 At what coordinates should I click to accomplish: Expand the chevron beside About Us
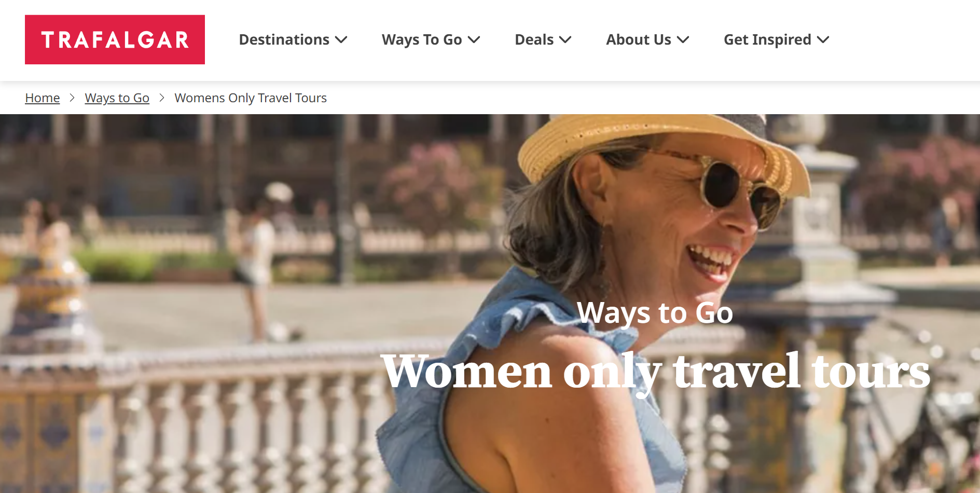point(683,40)
